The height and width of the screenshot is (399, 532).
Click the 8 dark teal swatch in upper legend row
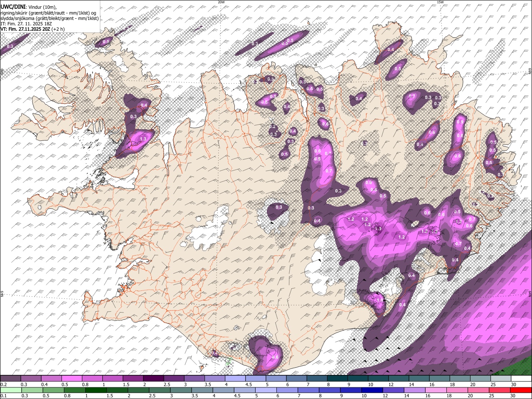(337, 379)
